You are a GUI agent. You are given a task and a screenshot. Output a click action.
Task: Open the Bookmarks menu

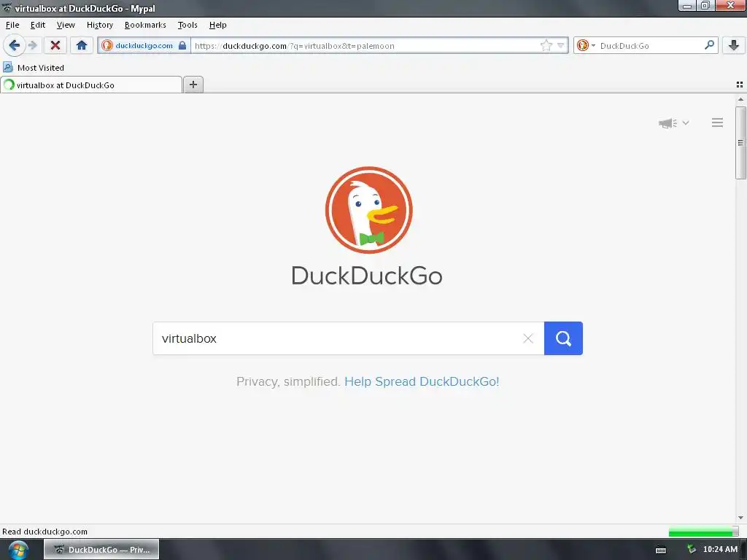pos(145,25)
